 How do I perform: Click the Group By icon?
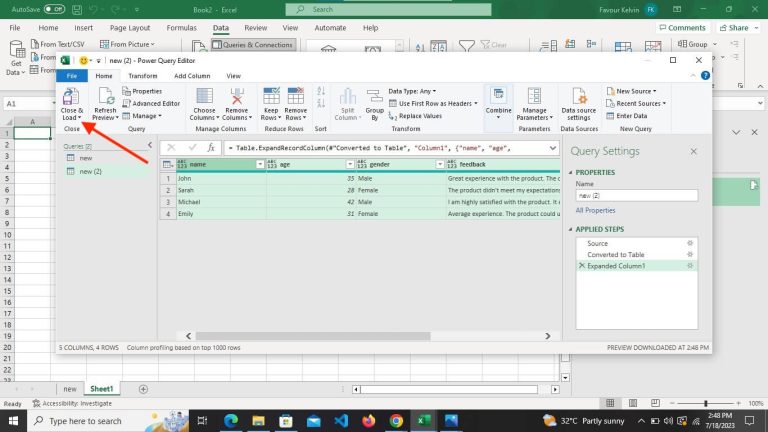point(375,97)
